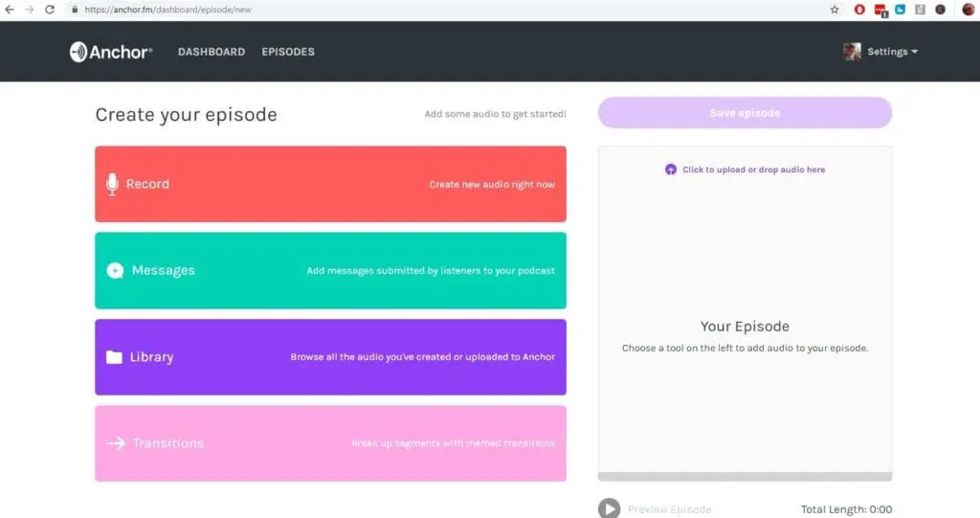This screenshot has height=518, width=980.
Task: Click the Transitions arrow icon
Action: [116, 443]
